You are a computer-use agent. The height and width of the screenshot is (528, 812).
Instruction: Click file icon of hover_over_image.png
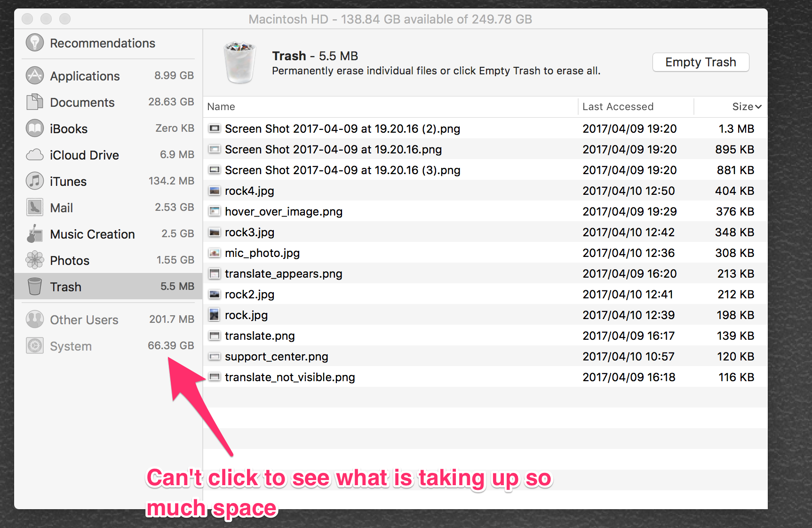pyautogui.click(x=215, y=211)
